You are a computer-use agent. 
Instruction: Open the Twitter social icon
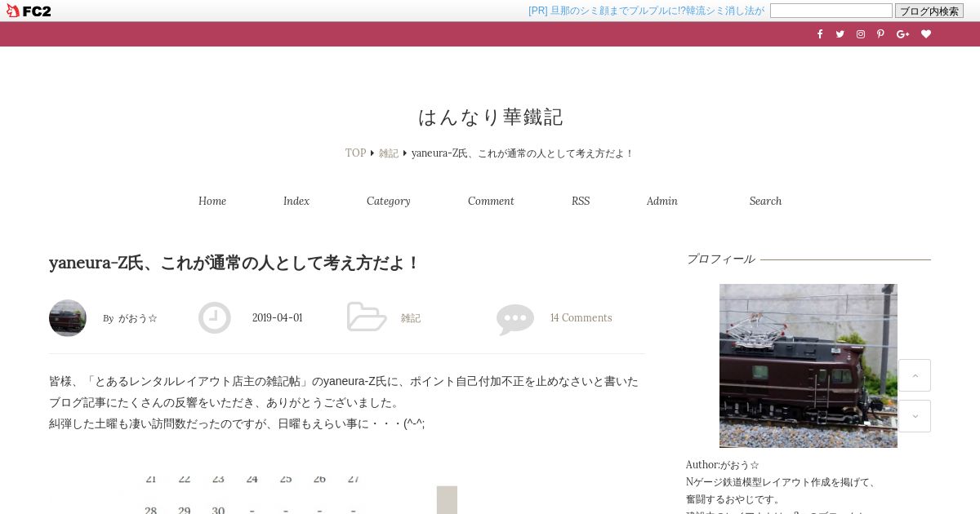840,34
